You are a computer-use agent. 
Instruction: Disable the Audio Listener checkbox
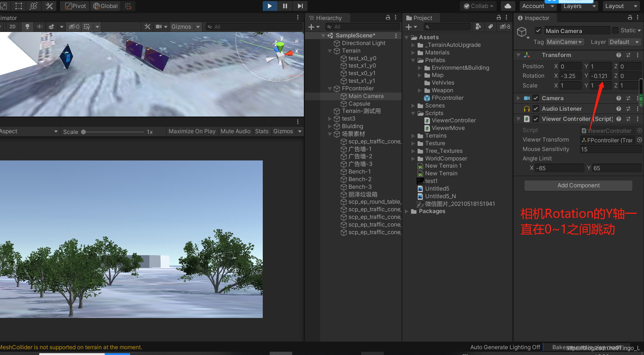[536, 109]
